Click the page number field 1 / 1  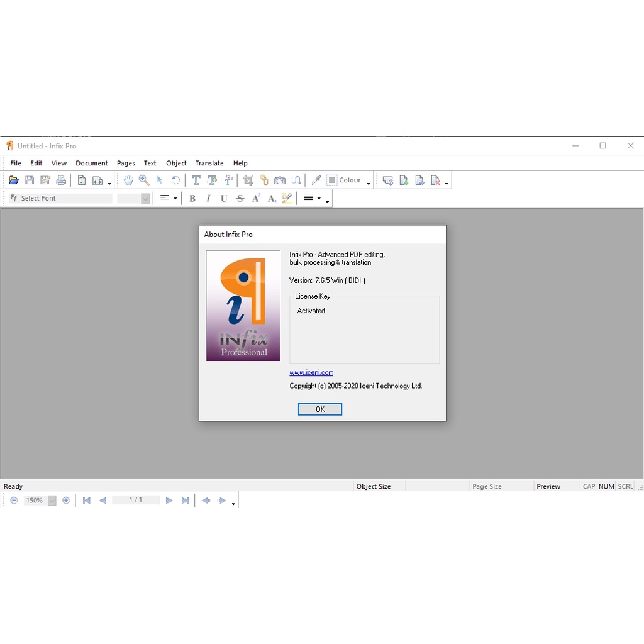coord(136,500)
